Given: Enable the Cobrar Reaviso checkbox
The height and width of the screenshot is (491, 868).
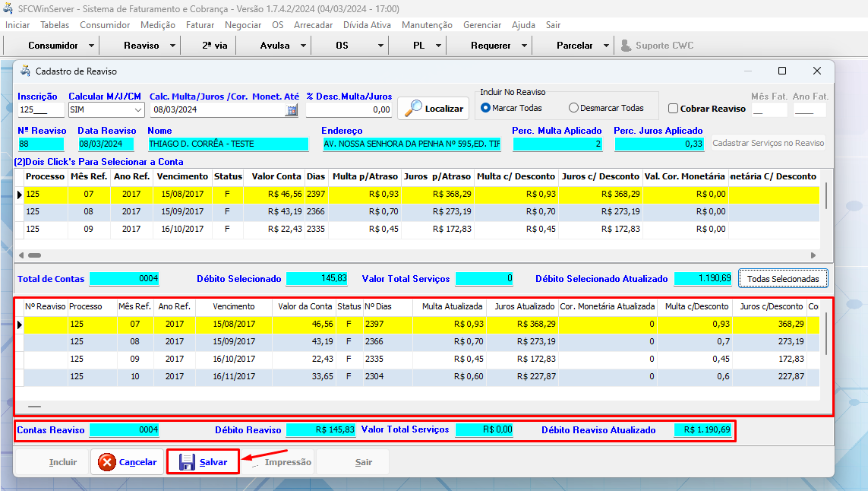Looking at the screenshot, I should point(673,109).
